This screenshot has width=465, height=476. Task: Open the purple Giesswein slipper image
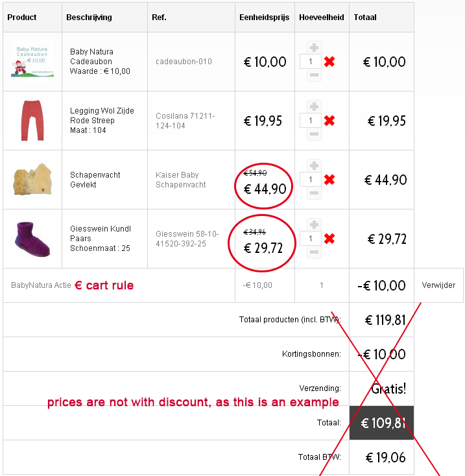32,239
